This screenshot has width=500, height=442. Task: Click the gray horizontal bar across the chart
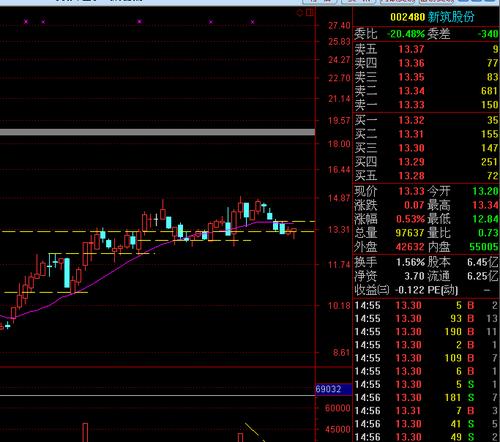(x=157, y=132)
